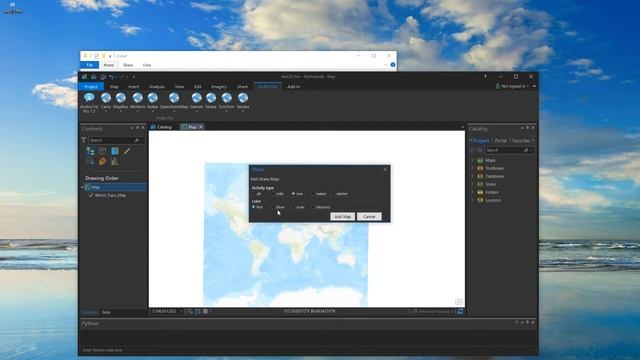Expand the Locators node in Catalog
This screenshot has height=360, width=640.
(x=473, y=200)
